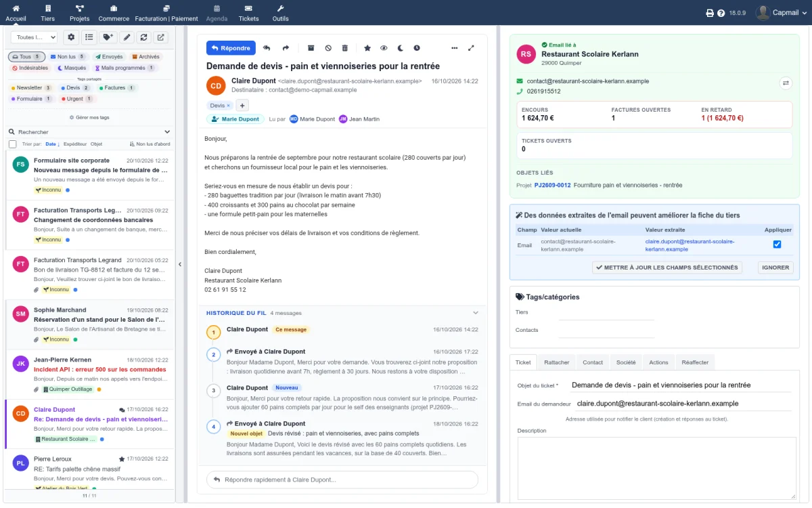The width and height of the screenshot is (812, 508).
Task: Expand email to fullscreen with arrows icon
Action: (x=472, y=48)
